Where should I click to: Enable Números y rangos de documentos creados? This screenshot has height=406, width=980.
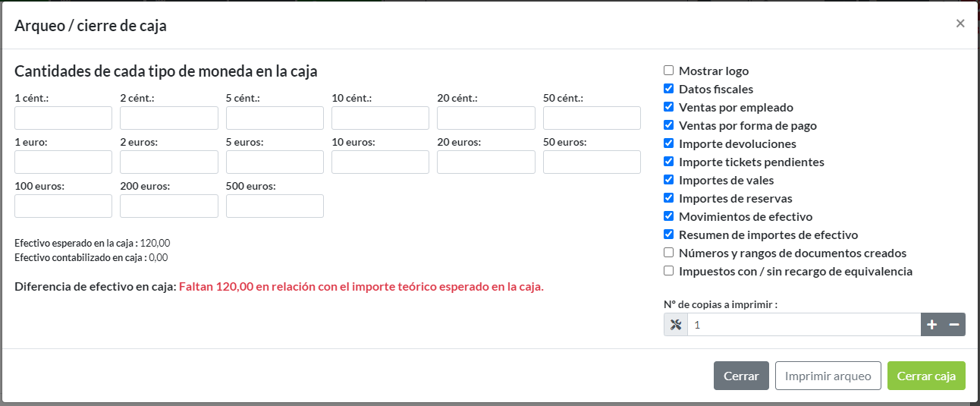(x=668, y=253)
